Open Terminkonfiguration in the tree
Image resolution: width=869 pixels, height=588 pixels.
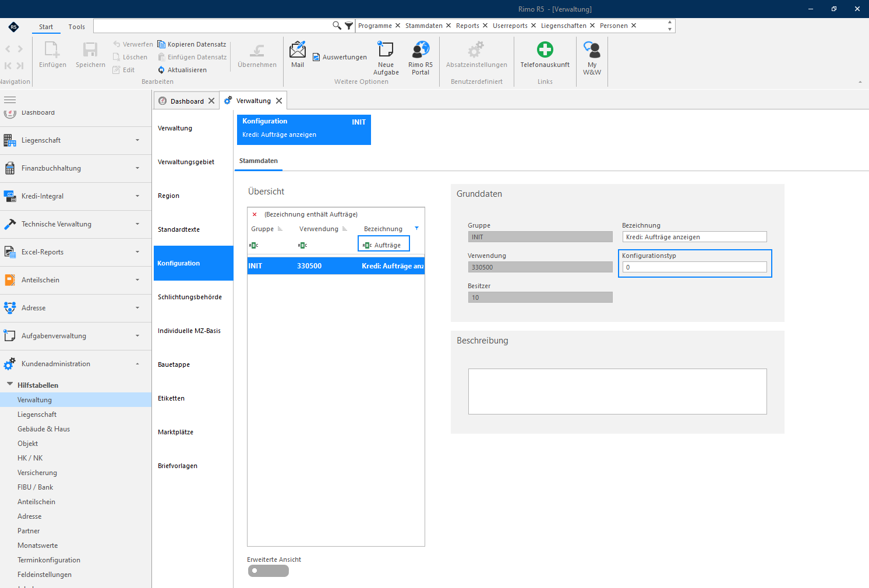pyautogui.click(x=49, y=560)
